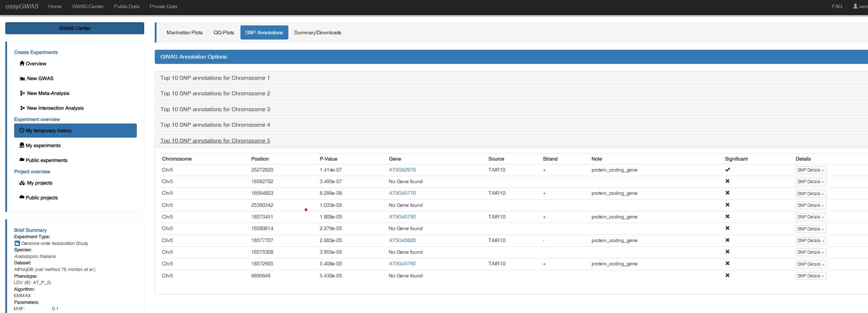Viewport: 868px width, 313px height.
Task: Click the New Intersection Analysis icon
Action: point(22,108)
